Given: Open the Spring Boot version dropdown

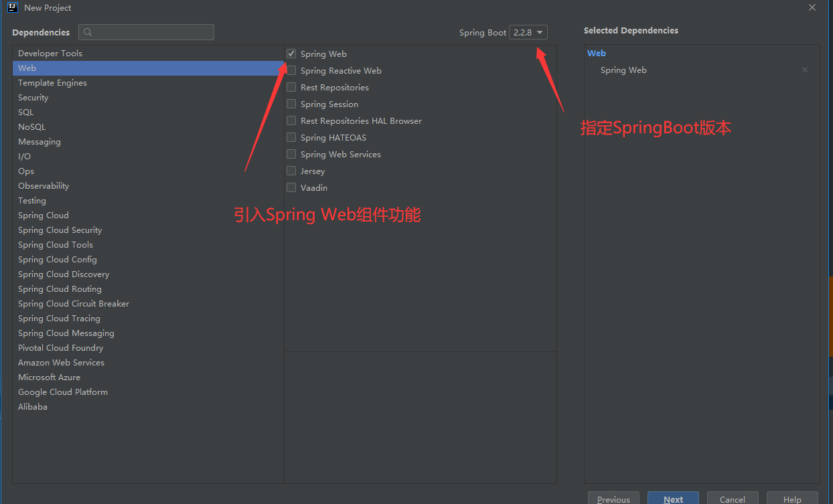Looking at the screenshot, I should point(528,31).
